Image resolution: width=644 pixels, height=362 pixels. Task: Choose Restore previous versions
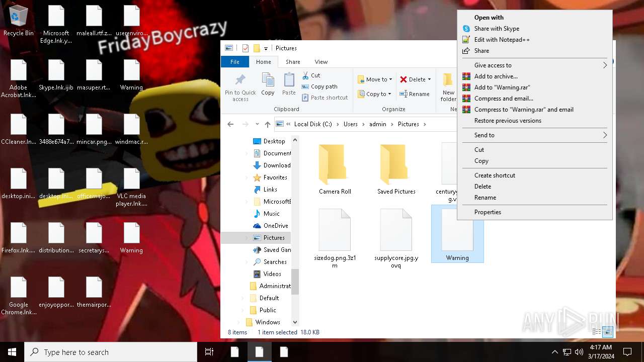(535, 121)
